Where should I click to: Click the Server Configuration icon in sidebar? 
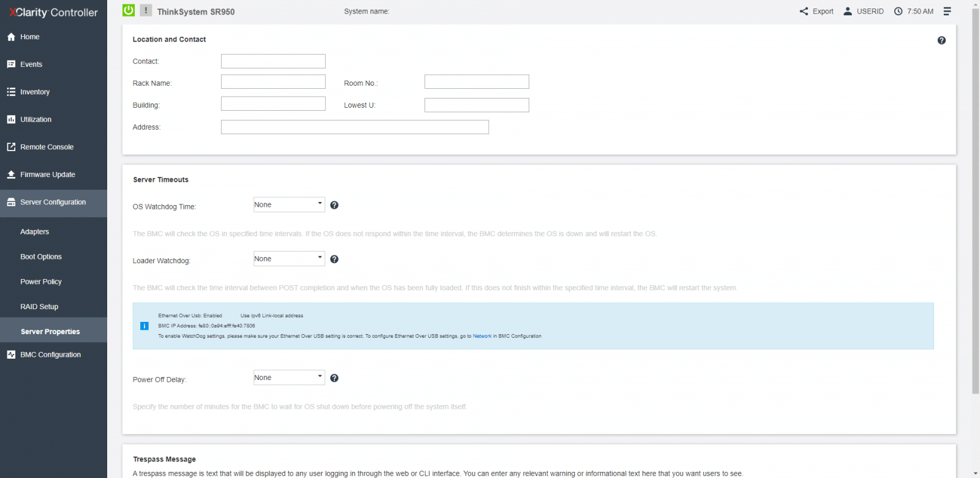[11, 202]
